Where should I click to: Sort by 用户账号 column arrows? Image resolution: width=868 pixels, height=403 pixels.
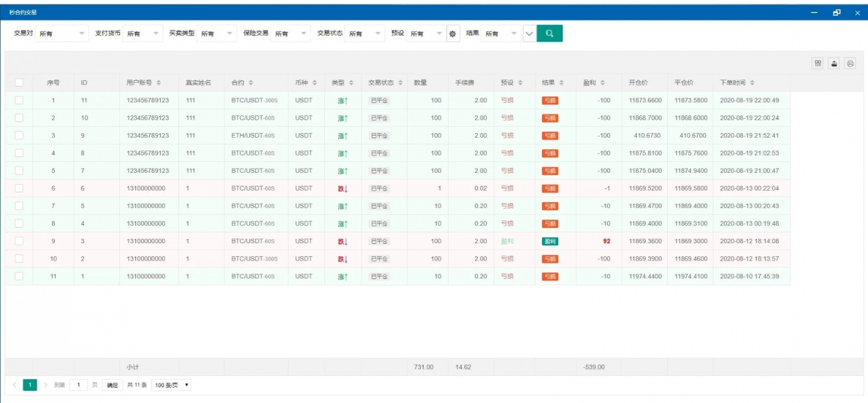pyautogui.click(x=159, y=83)
